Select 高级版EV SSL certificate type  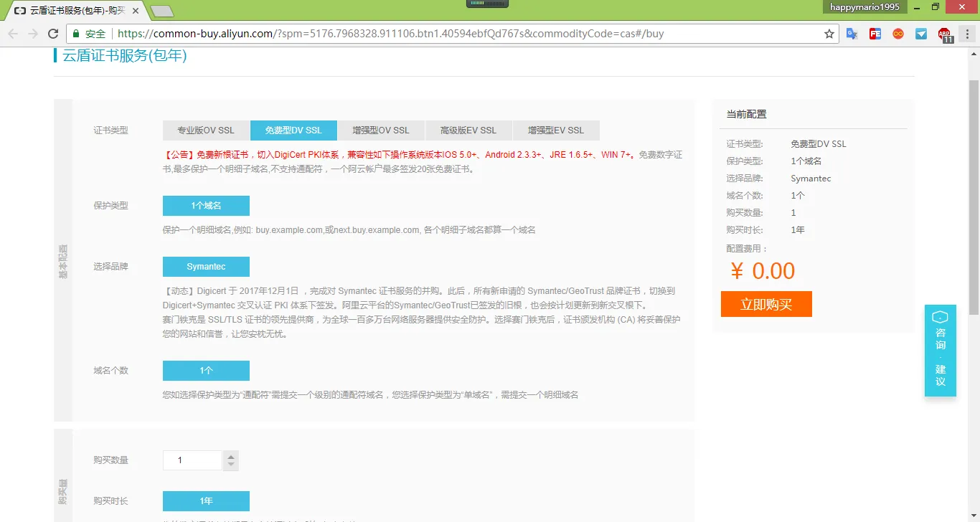(468, 130)
